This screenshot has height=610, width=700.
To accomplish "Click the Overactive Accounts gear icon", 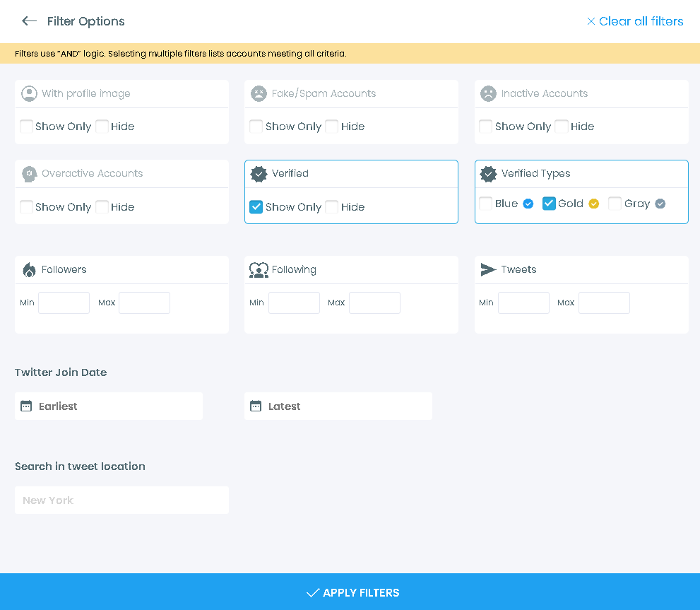I will [x=29, y=173].
